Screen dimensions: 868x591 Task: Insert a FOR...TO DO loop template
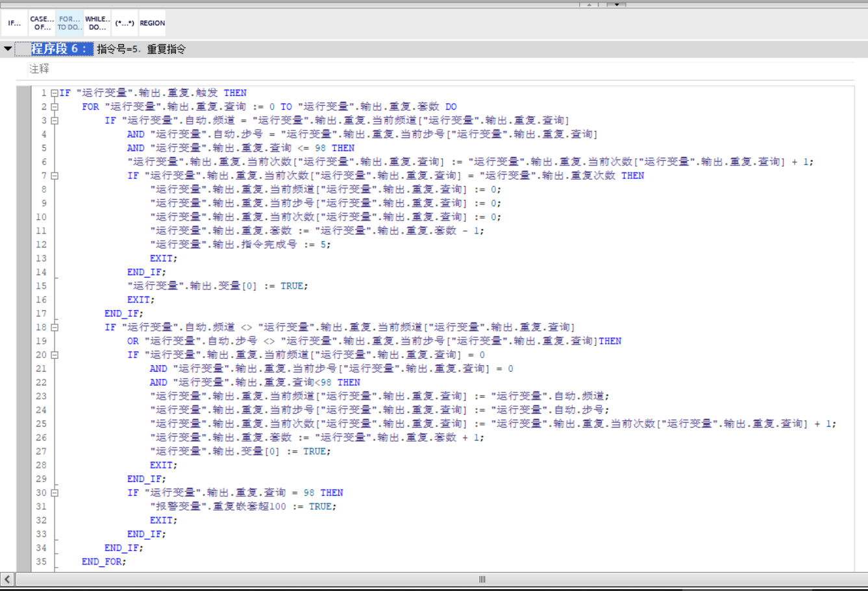69,23
